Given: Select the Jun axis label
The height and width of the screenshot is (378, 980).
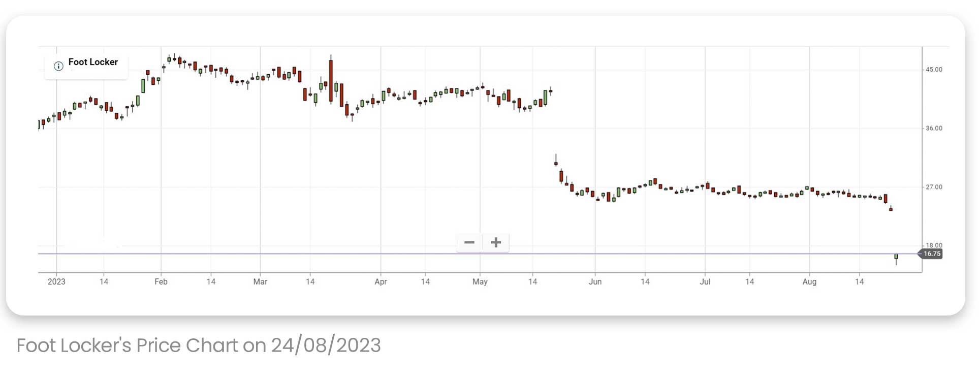Looking at the screenshot, I should (x=595, y=281).
